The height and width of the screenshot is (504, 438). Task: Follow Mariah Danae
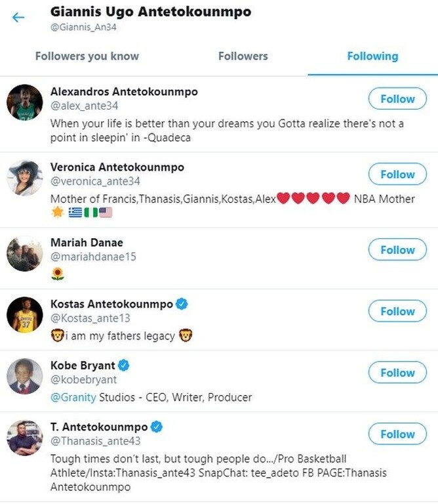397,250
